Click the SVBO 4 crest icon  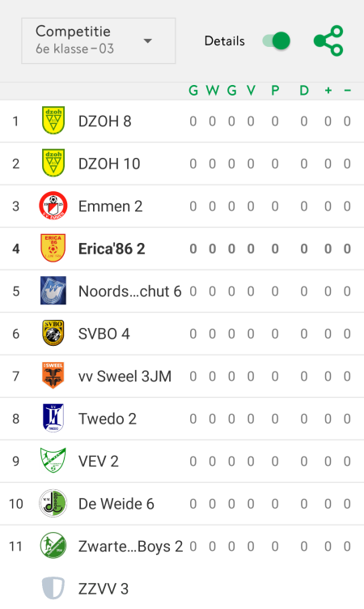[53, 333]
